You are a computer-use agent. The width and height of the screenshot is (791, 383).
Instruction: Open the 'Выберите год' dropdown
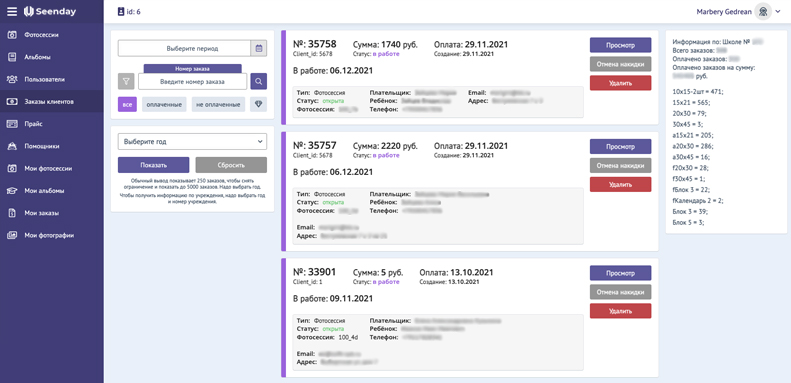192,142
